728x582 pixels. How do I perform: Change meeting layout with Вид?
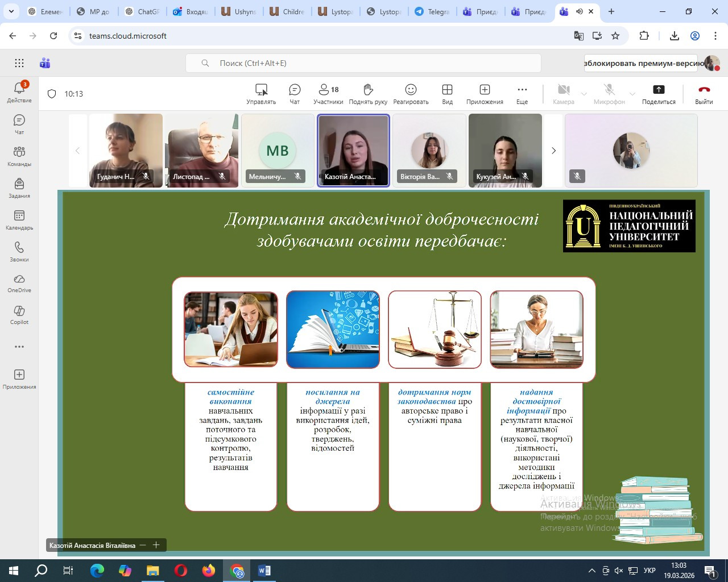coord(447,94)
